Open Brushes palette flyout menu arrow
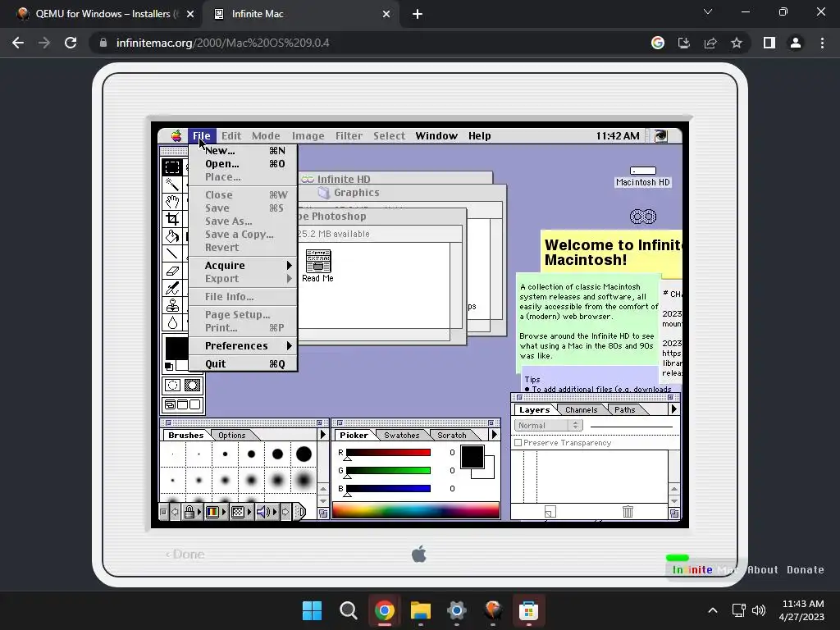840x630 pixels. tap(322, 435)
